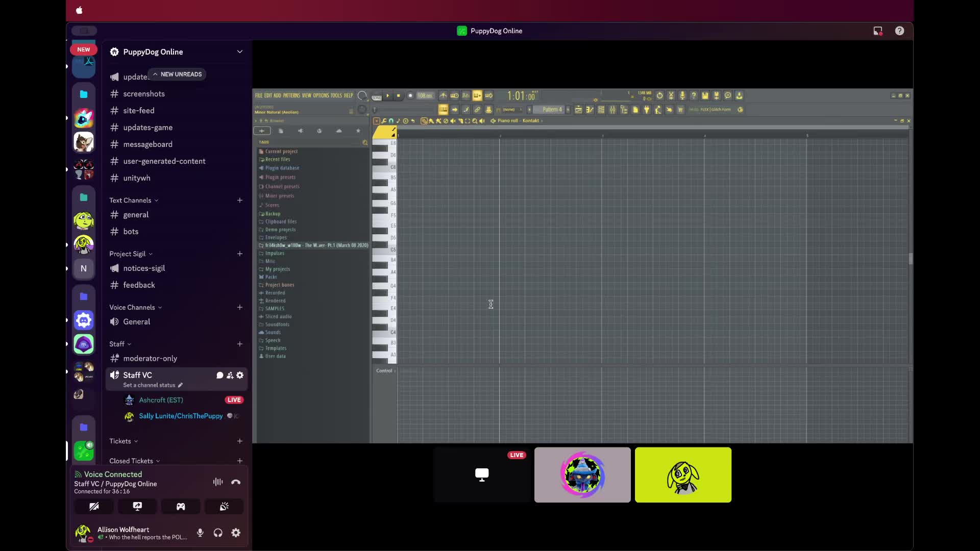
Task: Open the Staff VC chat bubble icon
Action: (x=220, y=375)
